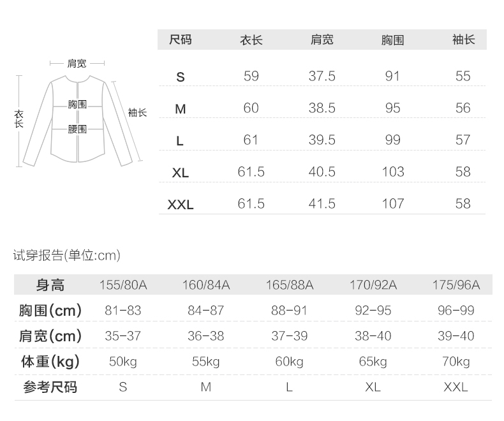Click the 体重(kg) row label
The width and height of the screenshot is (504, 421).
coord(50,362)
